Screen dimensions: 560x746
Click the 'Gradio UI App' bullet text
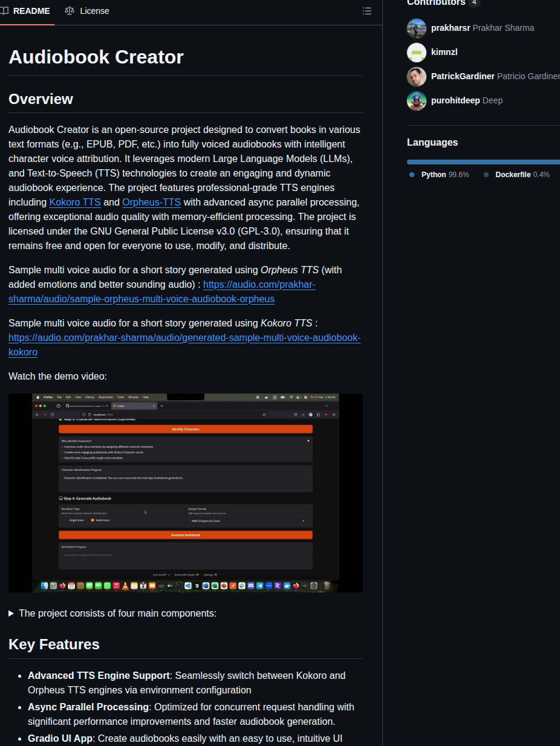60,739
